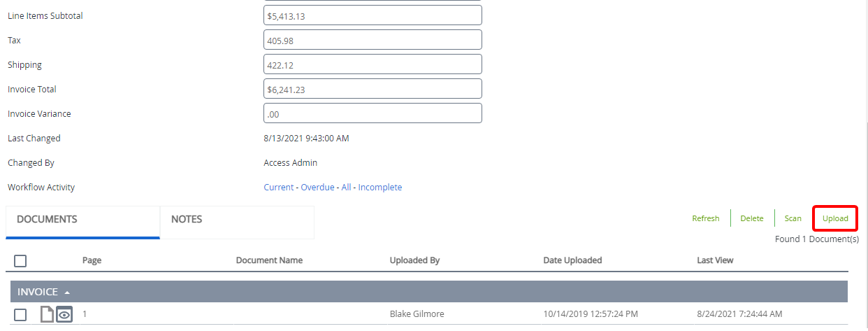Show Incomplete workflow activity

click(379, 188)
